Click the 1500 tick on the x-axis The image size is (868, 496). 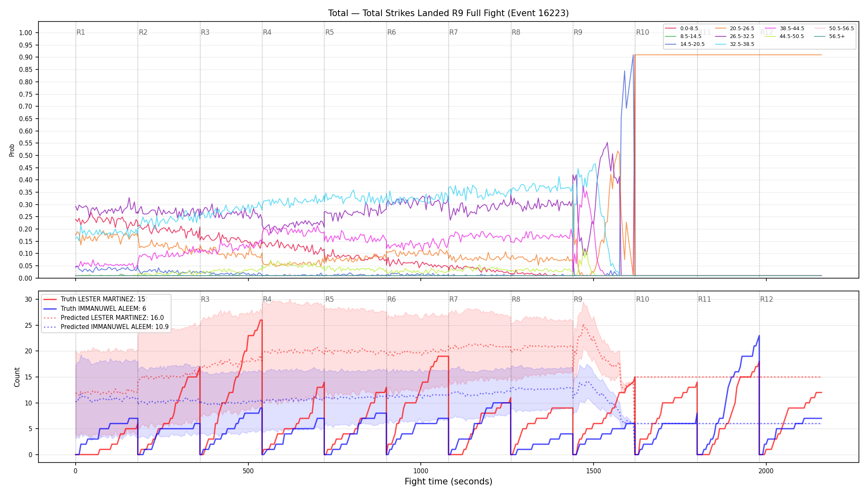coord(594,471)
